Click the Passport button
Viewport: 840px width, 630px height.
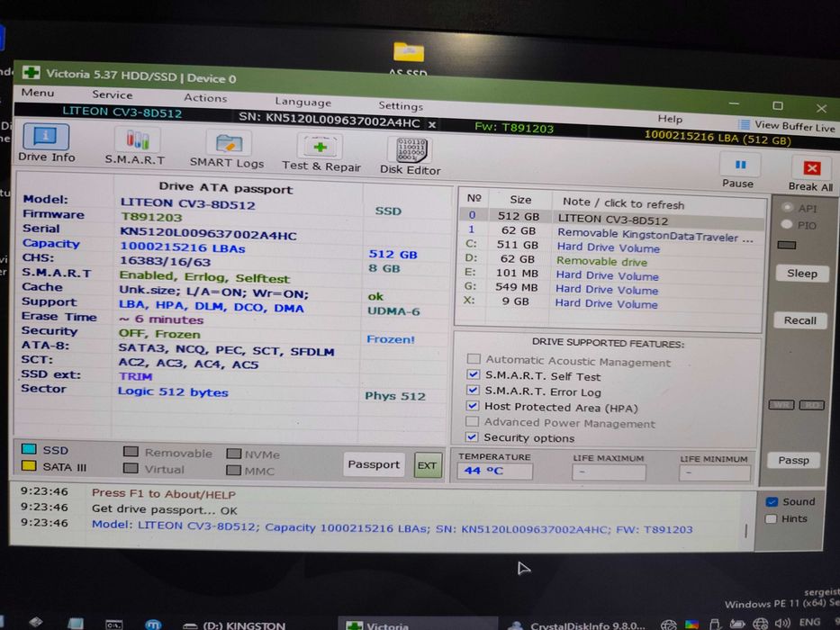[374, 463]
